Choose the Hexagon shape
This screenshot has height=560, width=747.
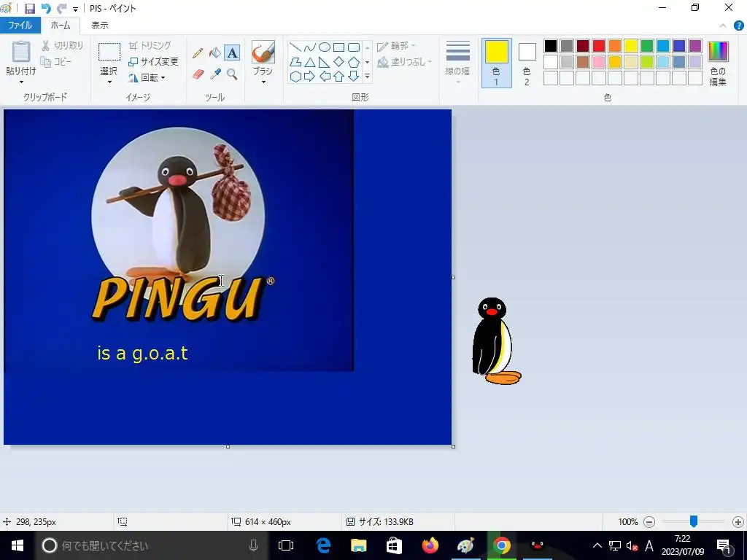tap(295, 76)
